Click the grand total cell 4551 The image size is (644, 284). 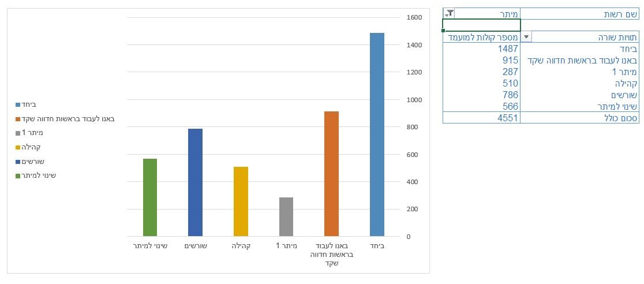pyautogui.click(x=481, y=118)
